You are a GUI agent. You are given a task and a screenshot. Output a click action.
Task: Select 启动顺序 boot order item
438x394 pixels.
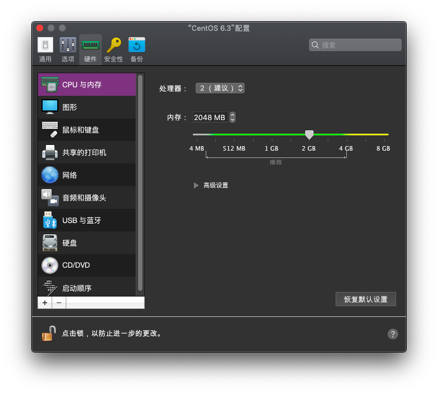tap(87, 287)
